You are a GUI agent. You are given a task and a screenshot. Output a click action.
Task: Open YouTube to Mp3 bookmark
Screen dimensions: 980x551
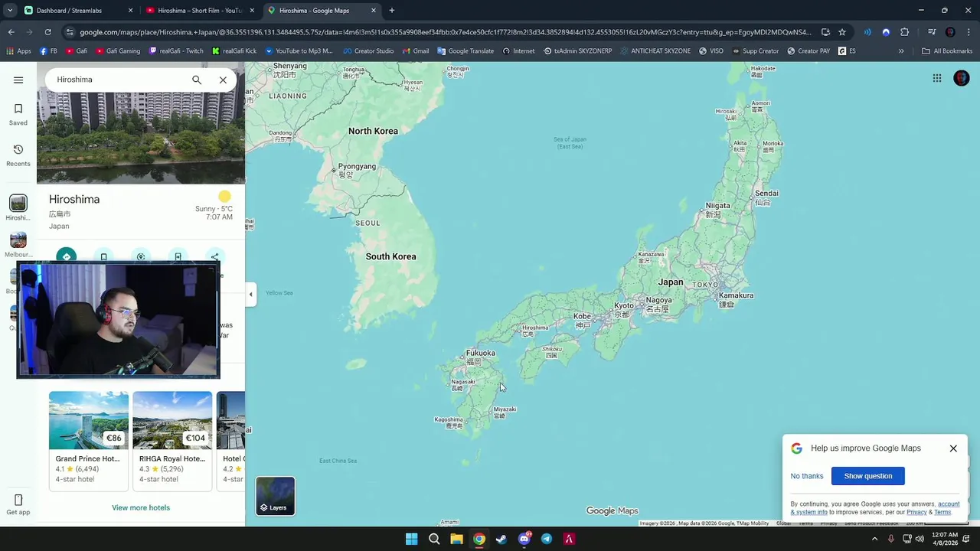pos(299,51)
